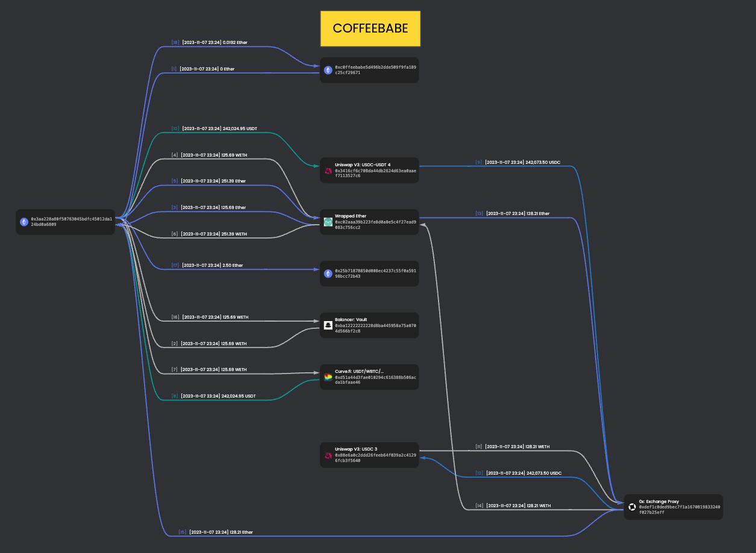Screen dimensions: 756x553
Task: Click the Balancer Vault icon
Action: point(328,325)
